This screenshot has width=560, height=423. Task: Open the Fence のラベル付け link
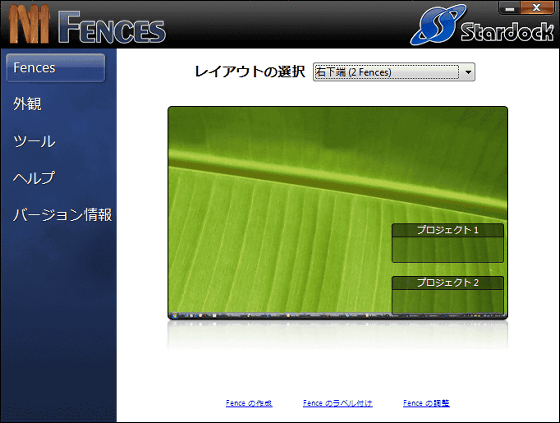338,403
